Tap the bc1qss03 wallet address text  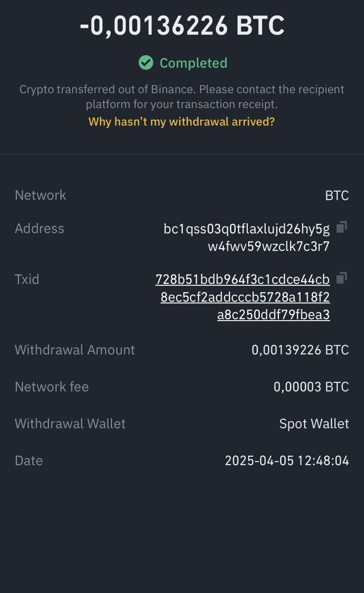click(x=247, y=237)
